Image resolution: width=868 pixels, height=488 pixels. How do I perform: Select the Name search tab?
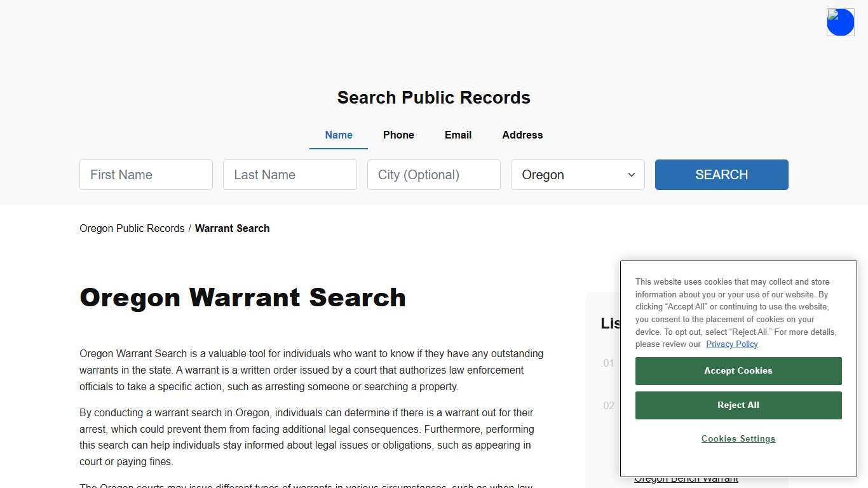338,135
